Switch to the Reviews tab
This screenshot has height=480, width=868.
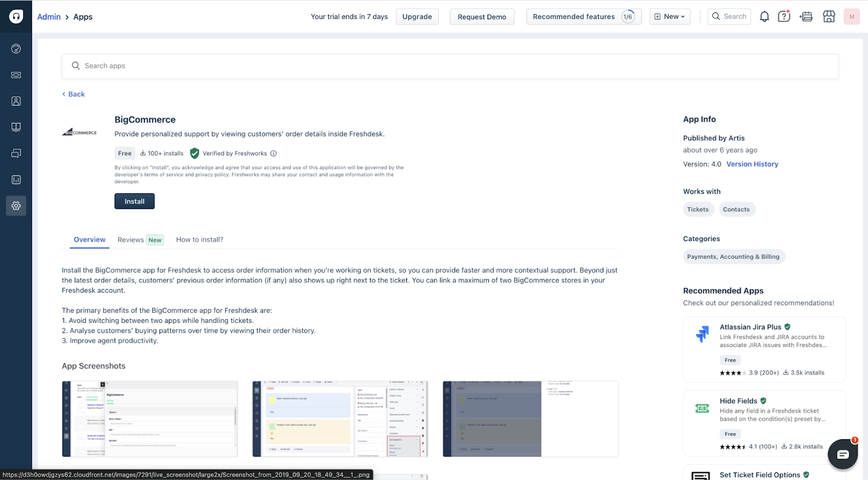pyautogui.click(x=140, y=239)
